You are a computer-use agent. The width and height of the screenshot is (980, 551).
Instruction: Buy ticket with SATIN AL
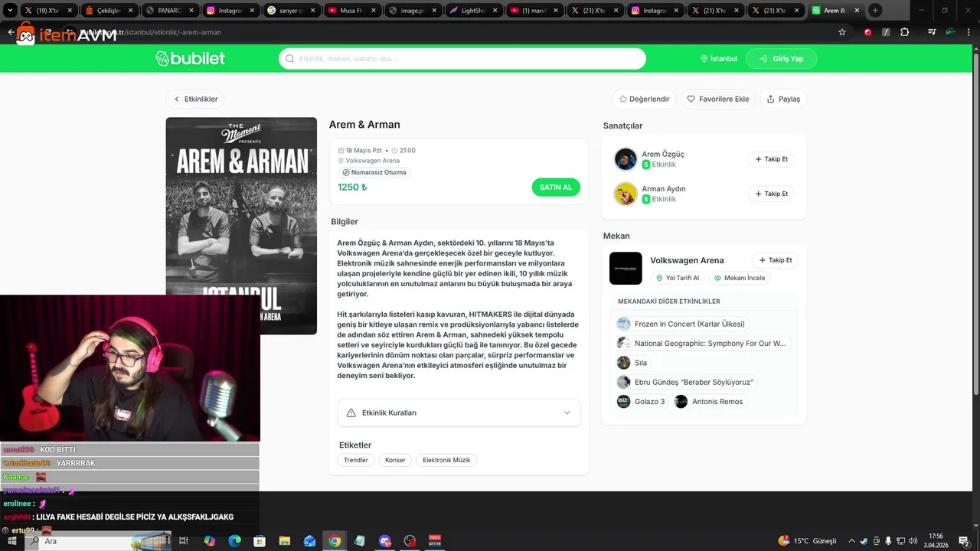(x=556, y=187)
